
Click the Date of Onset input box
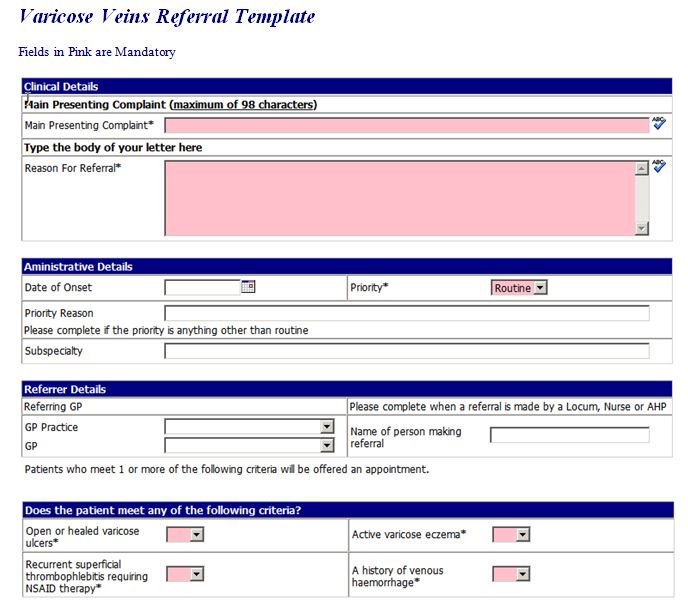(202, 287)
